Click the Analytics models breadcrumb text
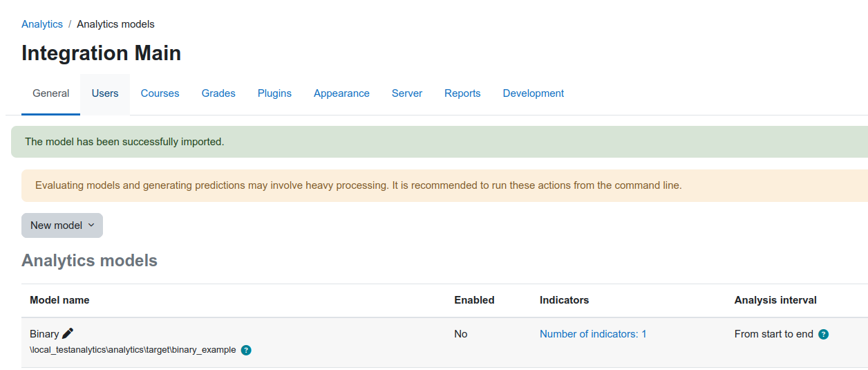 coord(115,24)
